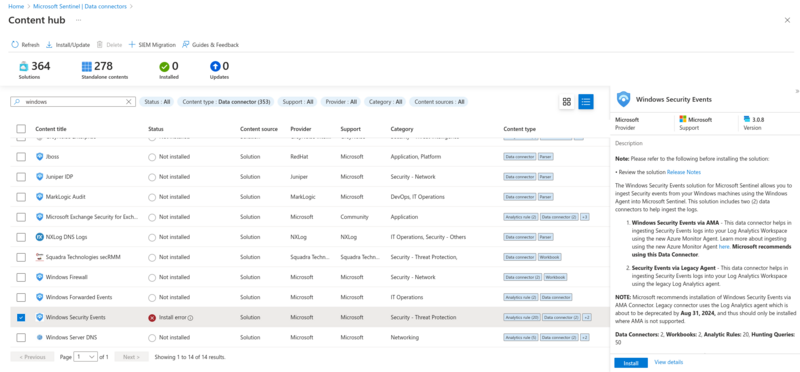Open the Provider : All filter

tap(341, 102)
